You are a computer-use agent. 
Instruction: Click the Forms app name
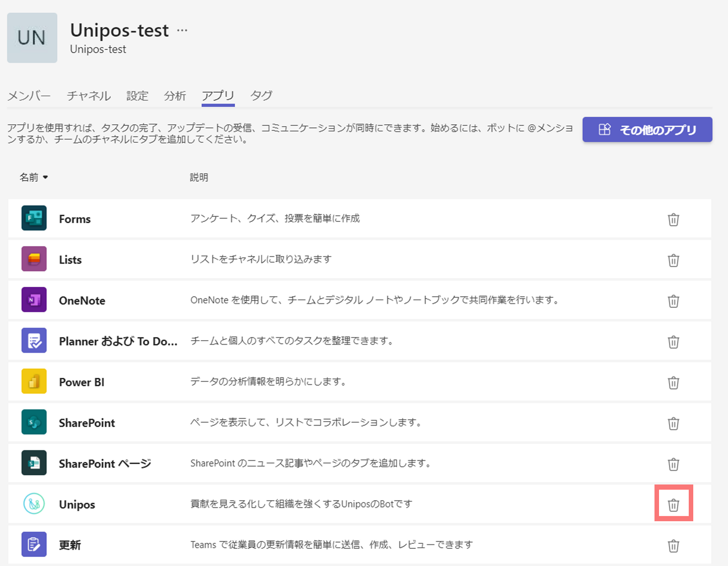pos(75,219)
